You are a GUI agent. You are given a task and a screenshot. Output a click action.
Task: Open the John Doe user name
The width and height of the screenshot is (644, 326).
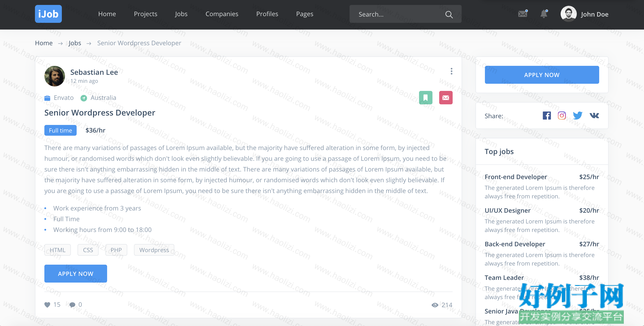pyautogui.click(x=594, y=15)
